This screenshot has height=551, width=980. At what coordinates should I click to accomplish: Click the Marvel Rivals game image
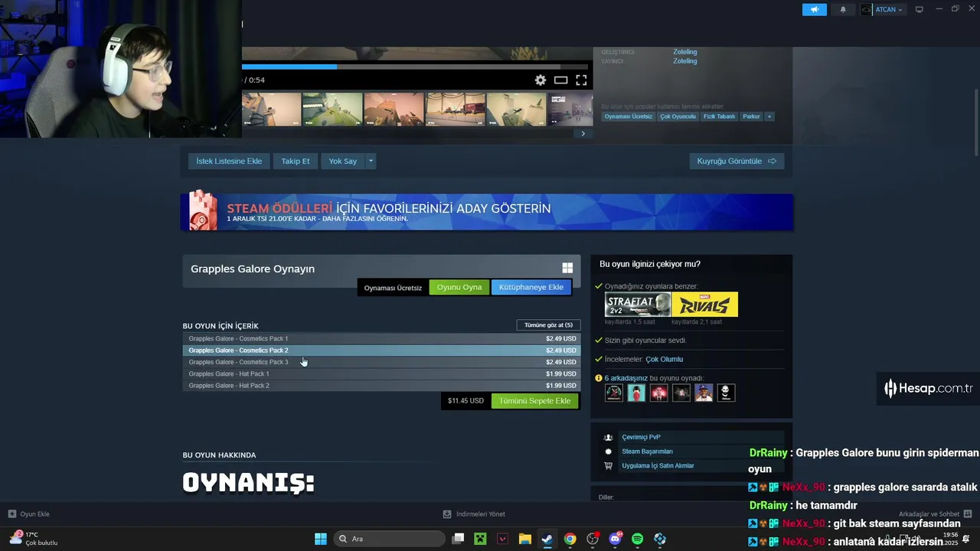click(705, 305)
